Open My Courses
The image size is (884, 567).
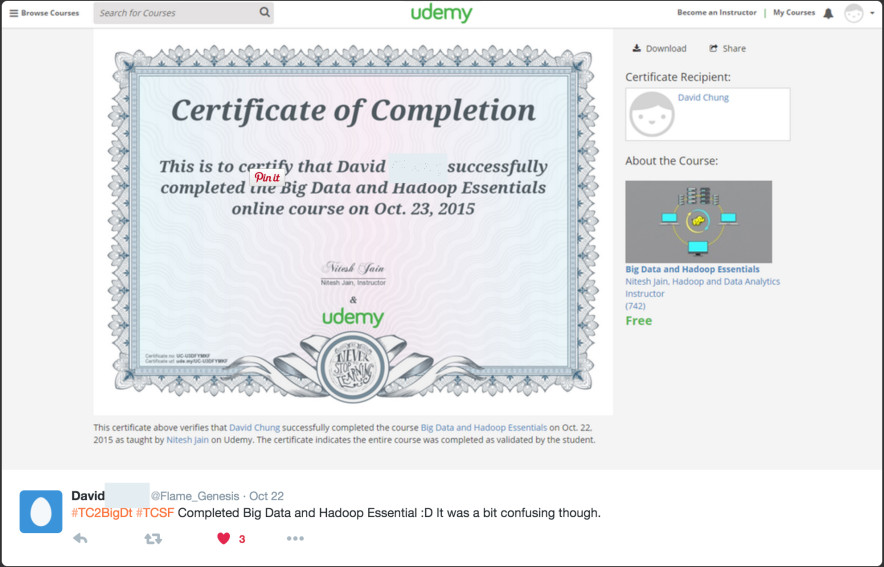[794, 12]
